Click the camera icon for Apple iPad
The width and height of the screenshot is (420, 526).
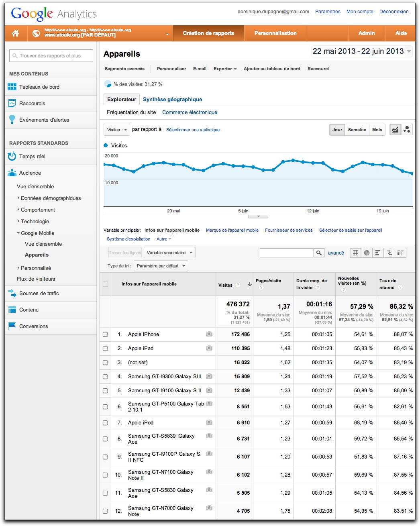pyautogui.click(x=209, y=348)
